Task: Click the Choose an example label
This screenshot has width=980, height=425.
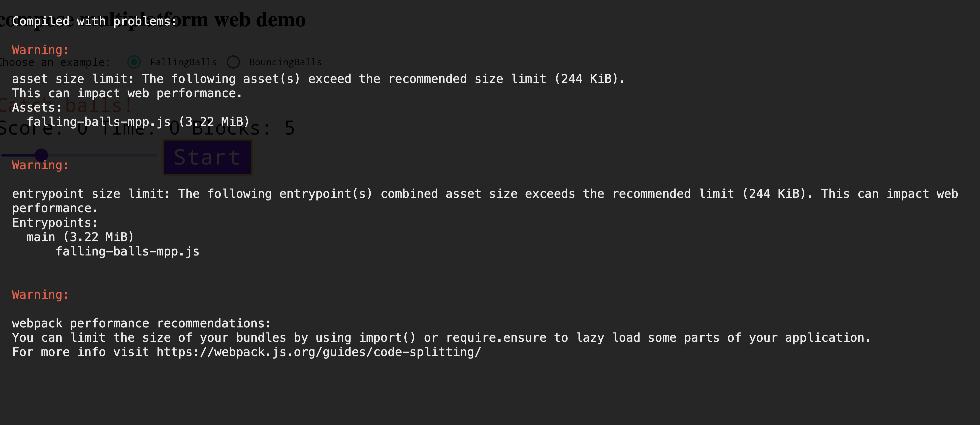Action: point(53,62)
